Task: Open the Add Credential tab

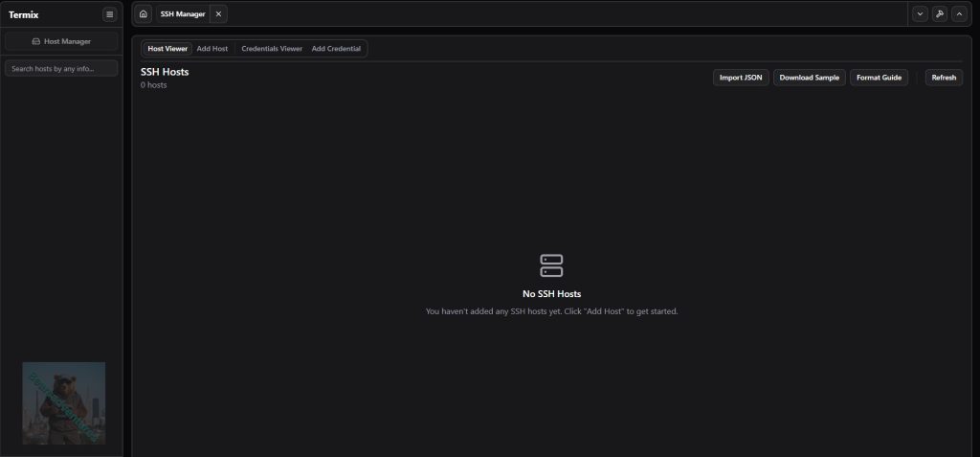Action: pos(336,49)
